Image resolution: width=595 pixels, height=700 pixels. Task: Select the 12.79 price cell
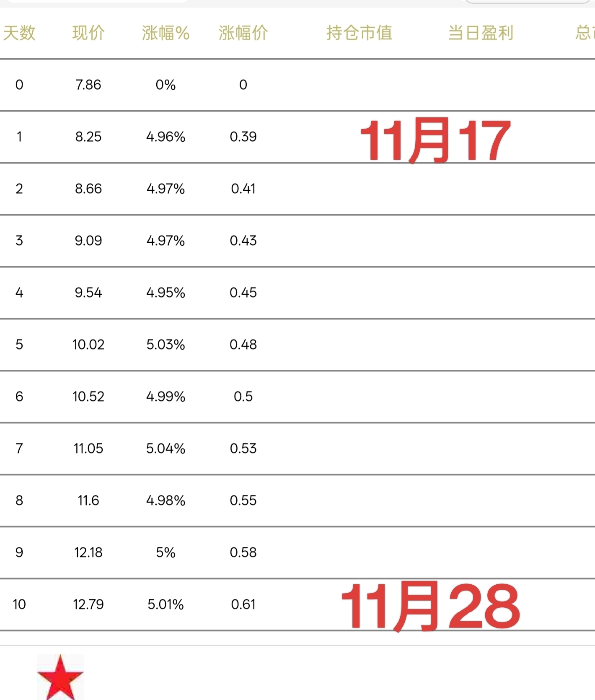coord(88,604)
